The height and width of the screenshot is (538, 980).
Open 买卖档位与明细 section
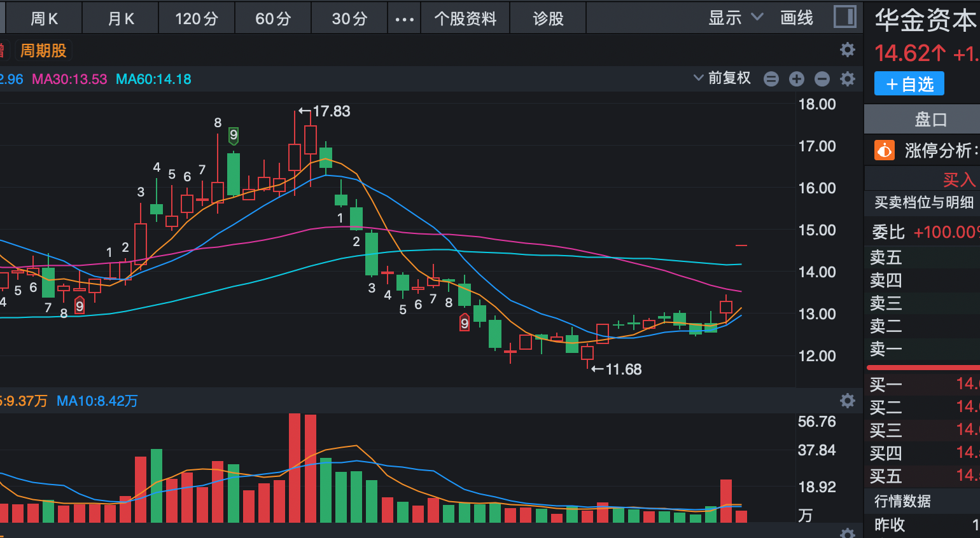923,202
